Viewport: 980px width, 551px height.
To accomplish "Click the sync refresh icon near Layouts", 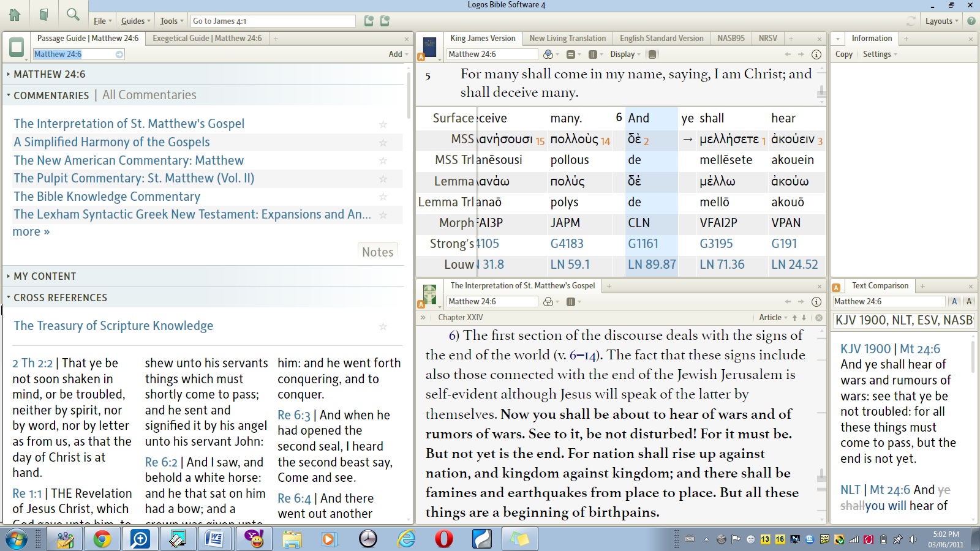I will tap(911, 21).
